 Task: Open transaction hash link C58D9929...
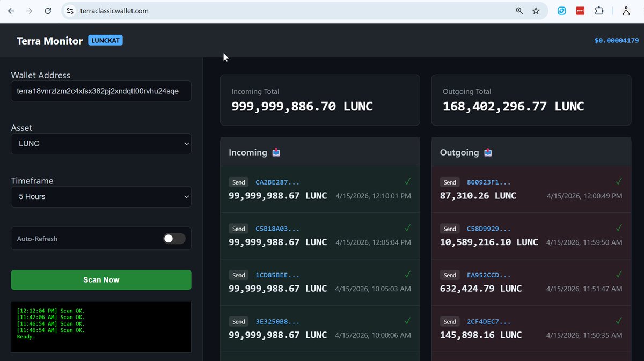489,229
